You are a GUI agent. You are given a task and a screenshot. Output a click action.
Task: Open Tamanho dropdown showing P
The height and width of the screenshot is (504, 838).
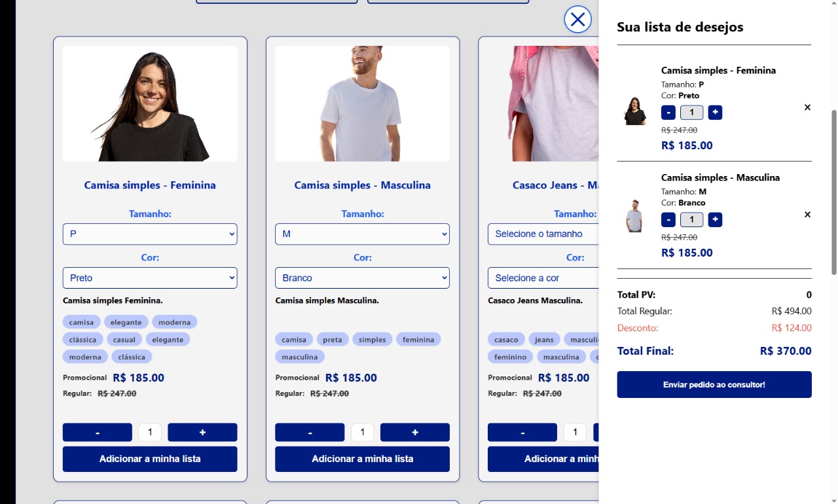(x=150, y=234)
